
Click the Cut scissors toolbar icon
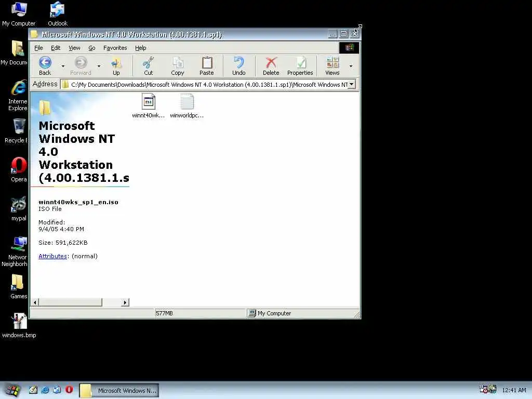tap(148, 66)
